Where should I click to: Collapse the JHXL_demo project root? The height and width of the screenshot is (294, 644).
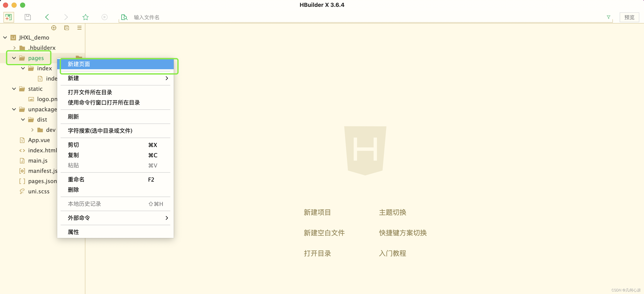5,38
